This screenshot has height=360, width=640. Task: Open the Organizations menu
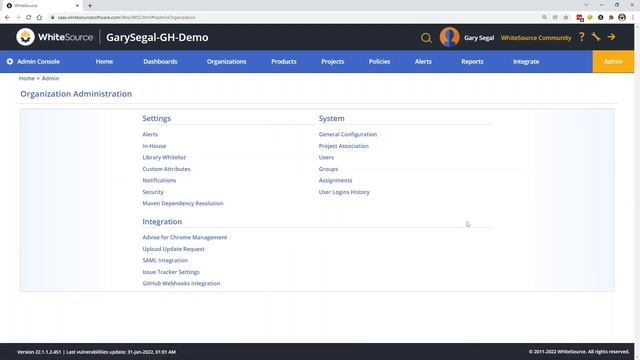pos(227,62)
